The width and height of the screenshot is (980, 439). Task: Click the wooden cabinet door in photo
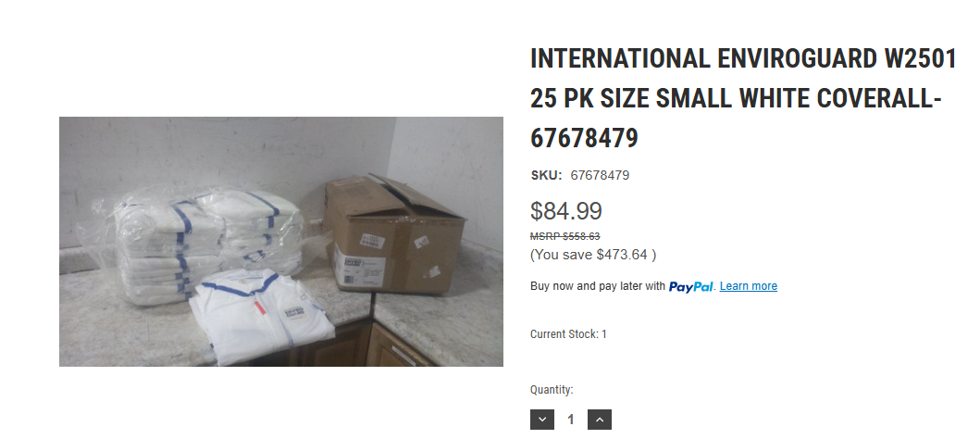pyautogui.click(x=398, y=350)
